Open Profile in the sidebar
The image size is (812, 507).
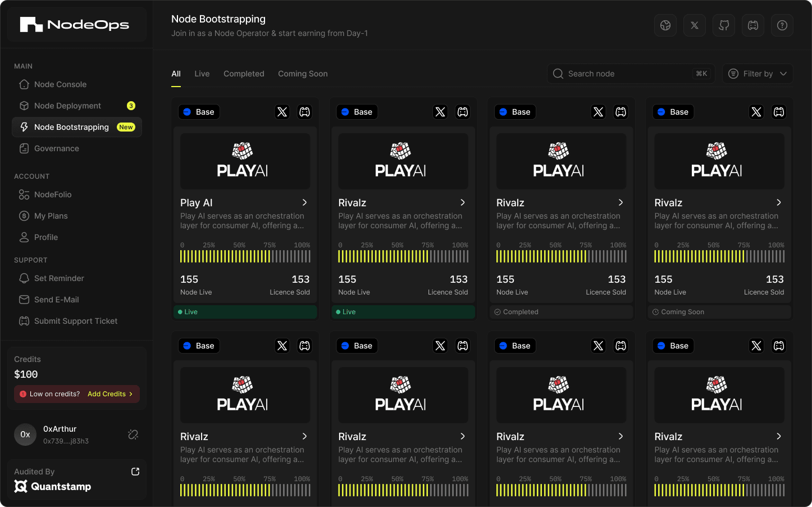[77, 237]
